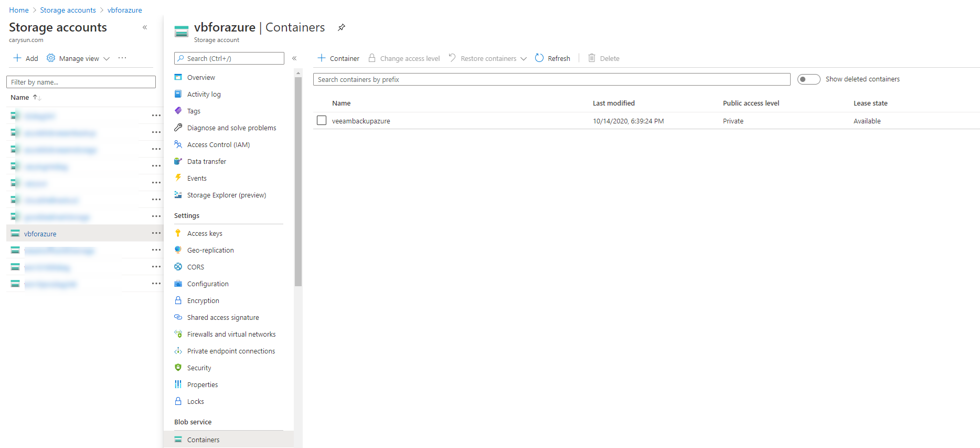
Task: Check the veeambackupazure container checkbox
Action: point(322,120)
